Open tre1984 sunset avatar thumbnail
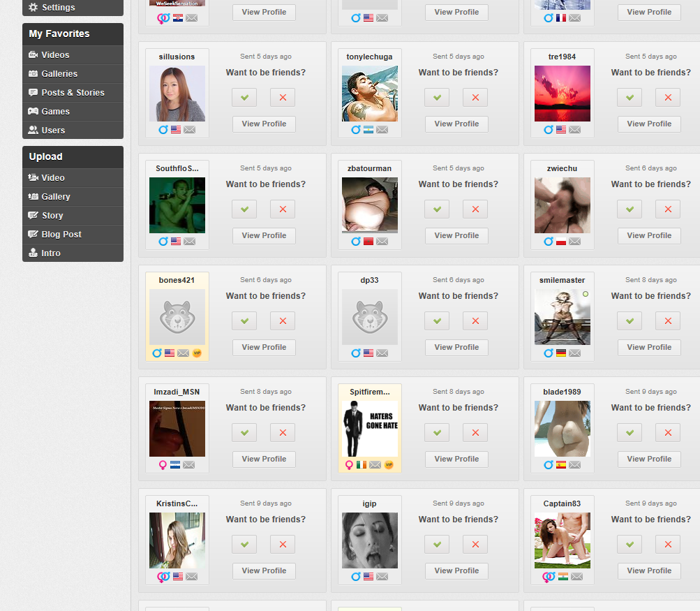This screenshot has width=700, height=611. tap(562, 94)
